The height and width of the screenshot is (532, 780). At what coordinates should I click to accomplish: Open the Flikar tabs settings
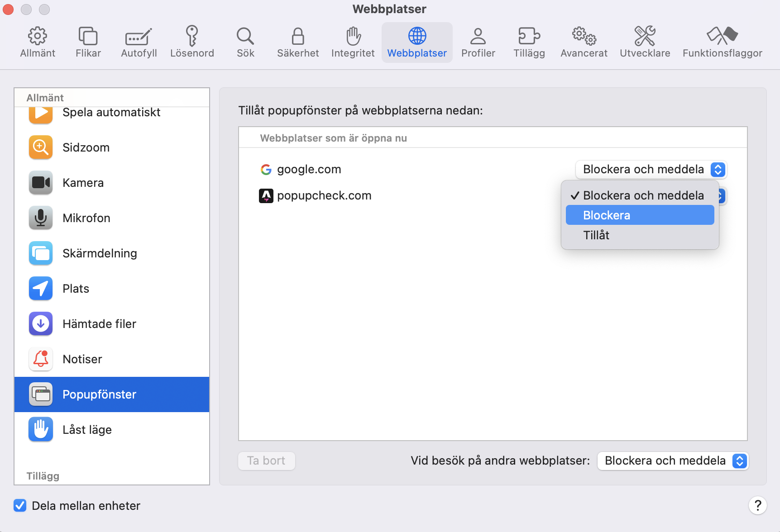[x=88, y=43]
